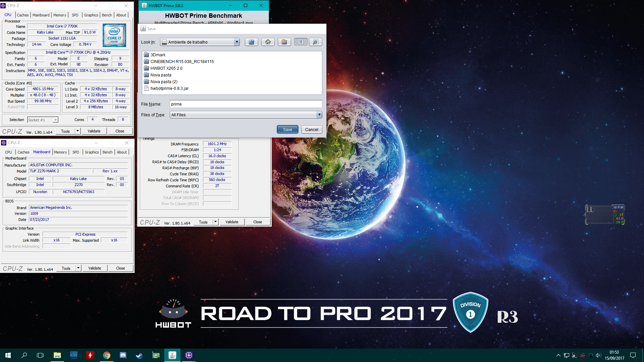Click the red molecule tray icon
644x362 pixels.
tap(583, 355)
